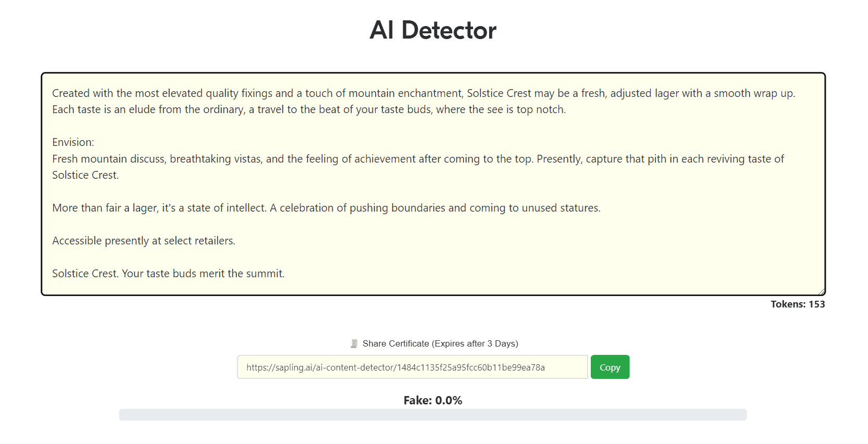
Task: Grab the text area resize handle
Action: pos(821,291)
